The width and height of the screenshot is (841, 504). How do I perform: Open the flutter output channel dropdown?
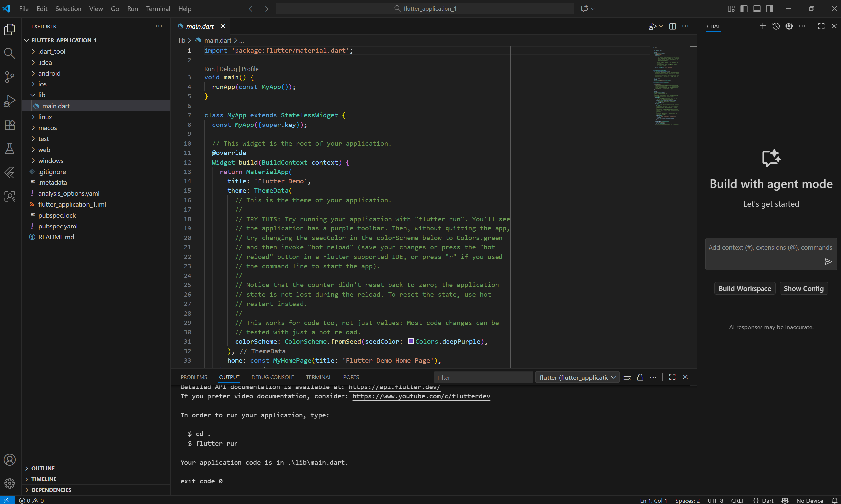577,377
